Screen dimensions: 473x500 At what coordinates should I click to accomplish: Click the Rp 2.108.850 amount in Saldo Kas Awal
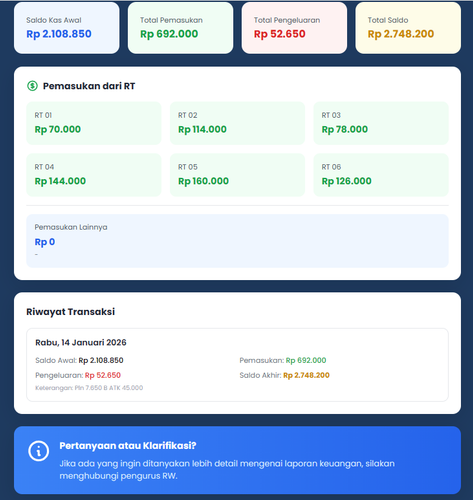click(59, 34)
